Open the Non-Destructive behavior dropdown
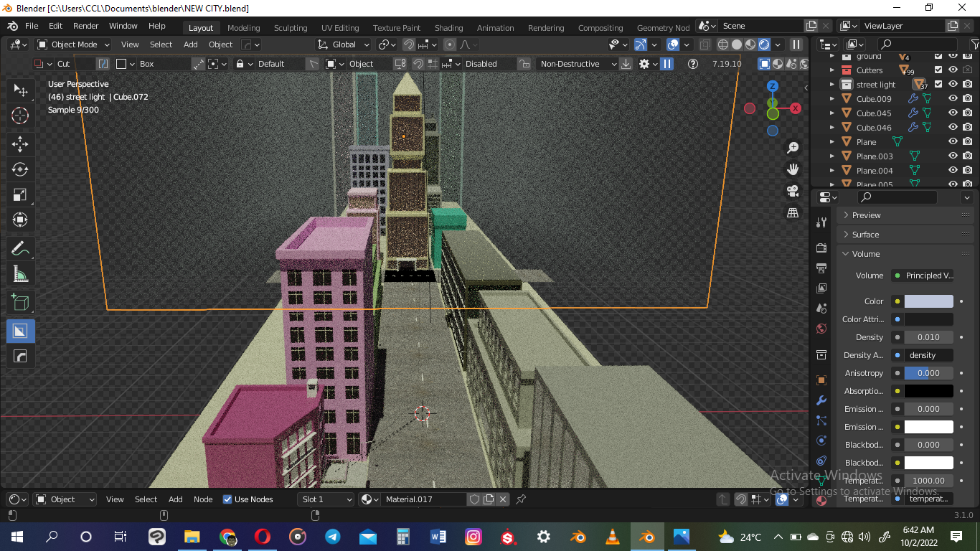 coord(577,64)
